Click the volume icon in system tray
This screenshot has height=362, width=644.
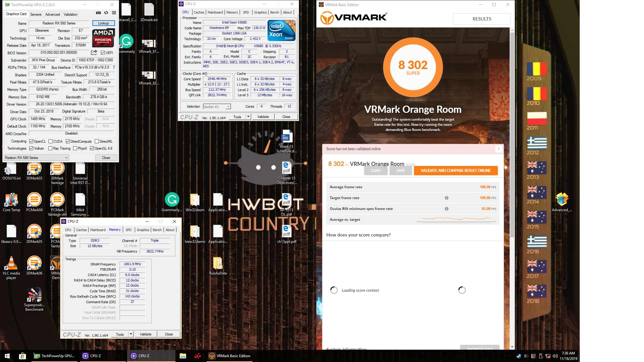[x=555, y=356]
